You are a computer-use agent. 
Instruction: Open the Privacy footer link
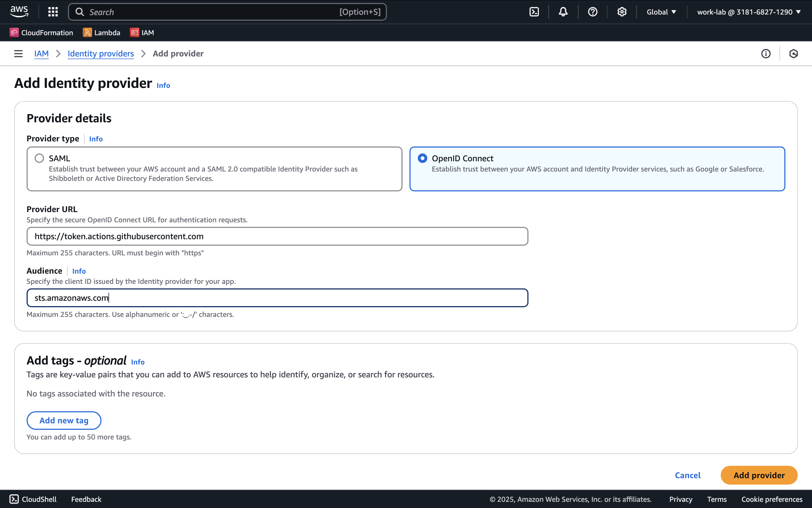tap(680, 499)
